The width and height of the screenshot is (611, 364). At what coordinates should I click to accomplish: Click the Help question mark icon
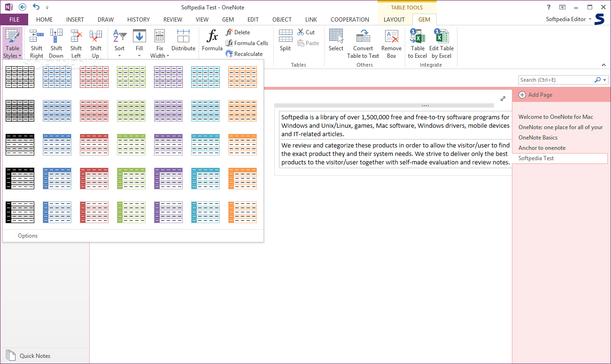point(549,7)
